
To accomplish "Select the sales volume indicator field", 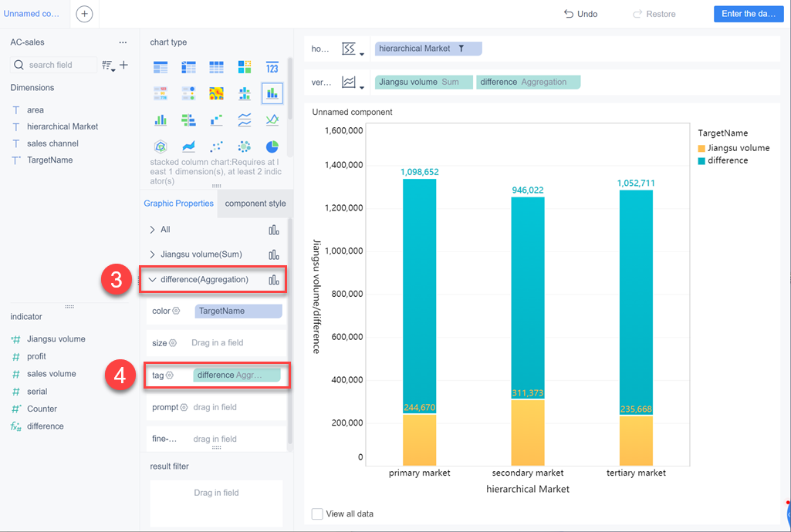I will tap(52, 374).
